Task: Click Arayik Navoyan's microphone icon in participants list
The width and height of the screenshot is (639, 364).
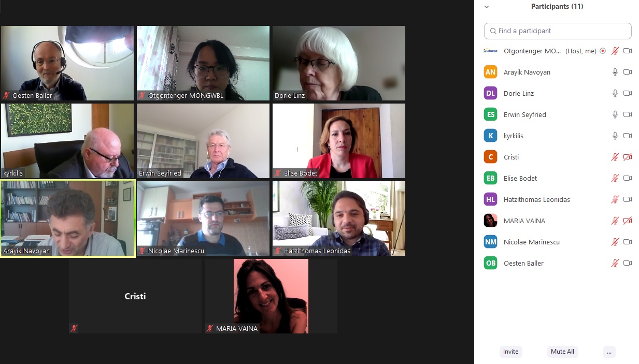Action: click(x=615, y=72)
